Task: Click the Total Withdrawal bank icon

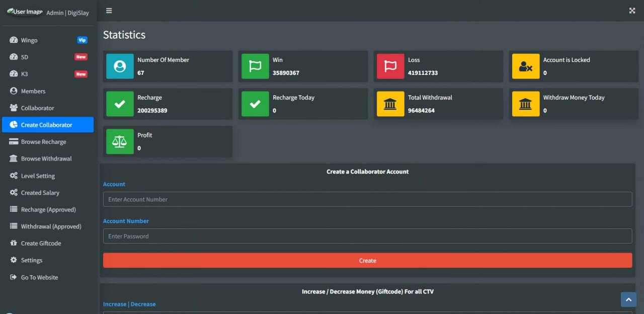Action: (390, 104)
